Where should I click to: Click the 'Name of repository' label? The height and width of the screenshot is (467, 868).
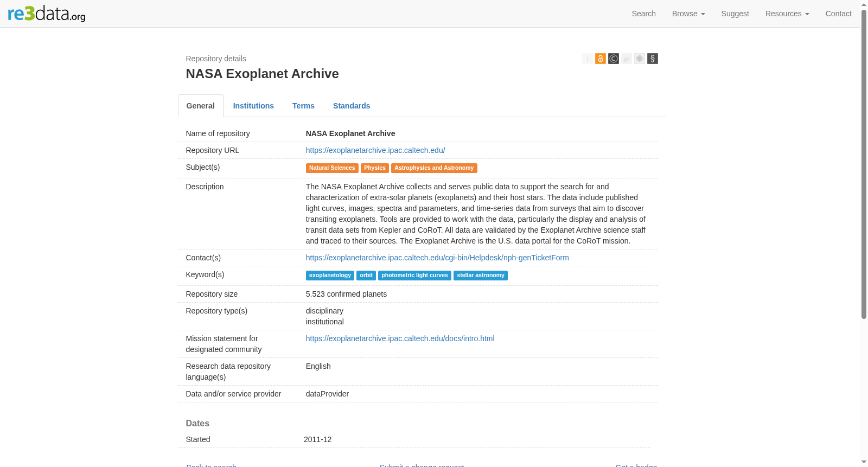[x=218, y=133]
